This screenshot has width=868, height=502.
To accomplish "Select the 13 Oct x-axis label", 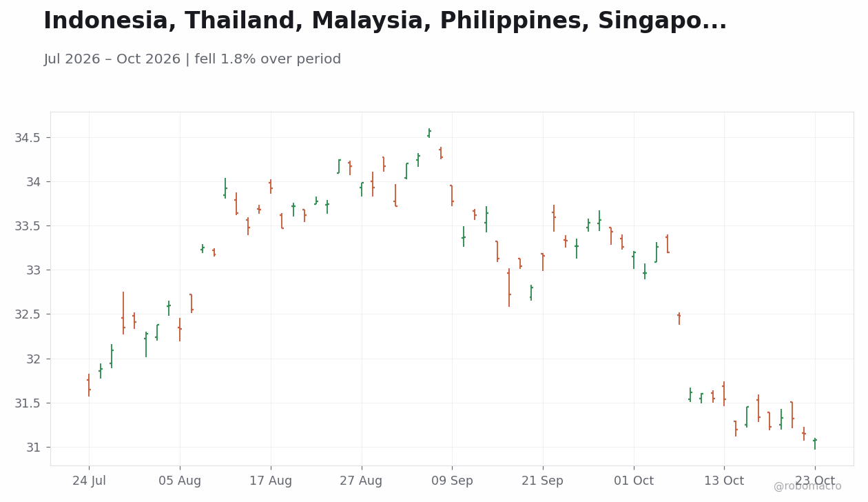I will tap(724, 481).
